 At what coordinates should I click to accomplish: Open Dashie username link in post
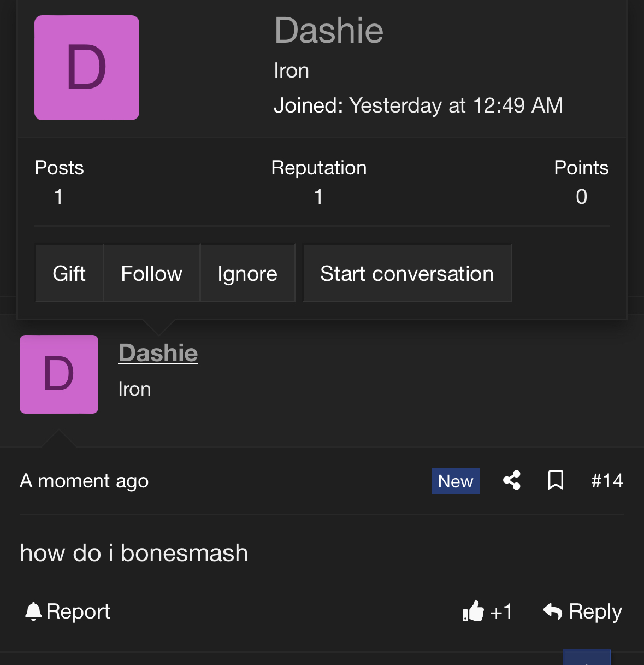pyautogui.click(x=158, y=353)
